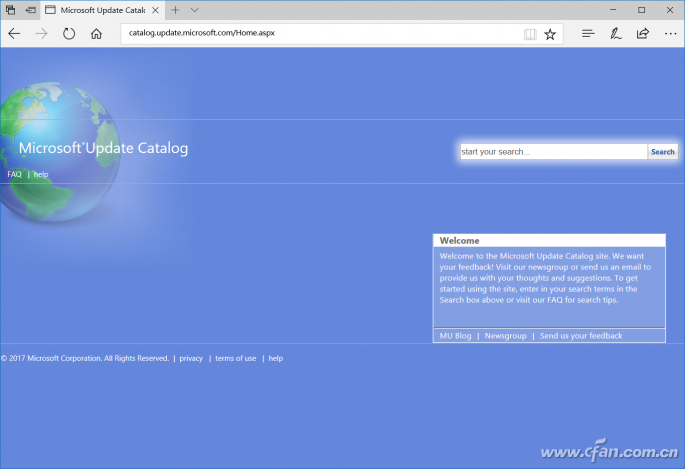Add page to favorites with star icon
The image size is (685, 469).
(550, 33)
